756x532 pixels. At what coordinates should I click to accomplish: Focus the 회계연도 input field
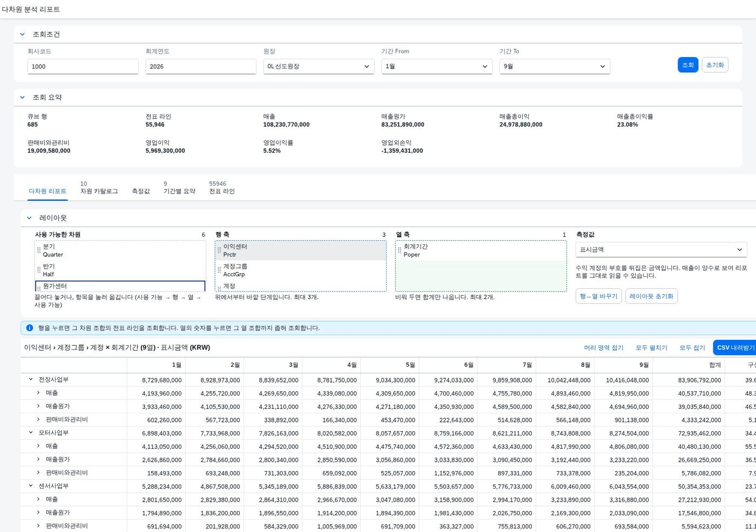pyautogui.click(x=201, y=66)
